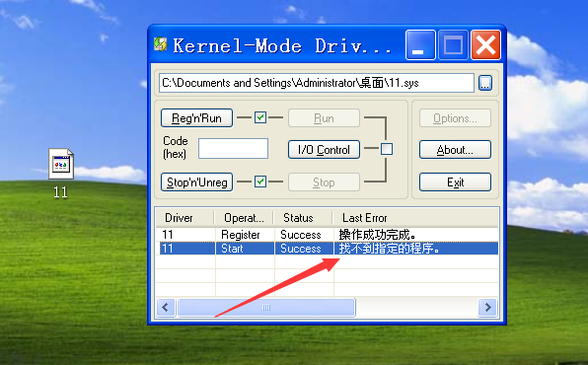Click the I/O Control button
Image resolution: width=588 pixels, height=365 pixels.
click(x=324, y=150)
